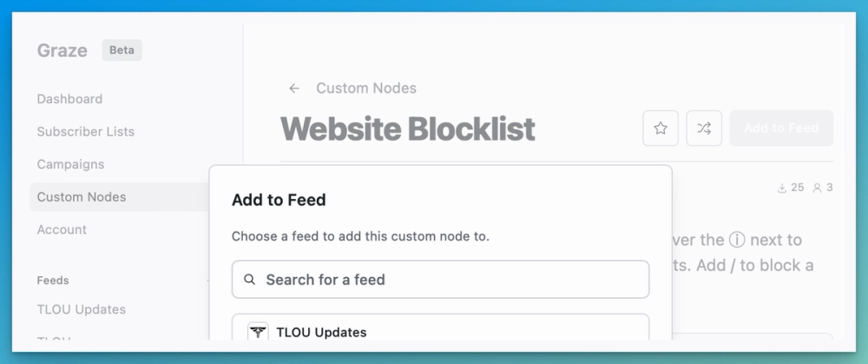868x364 pixels.
Task: Focus the Search for a feed field
Action: click(x=451, y=280)
